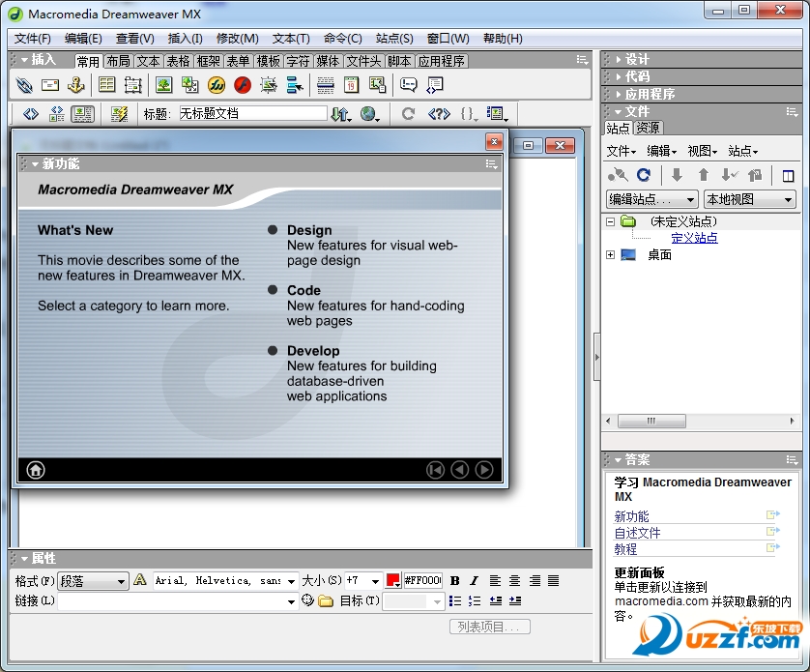The height and width of the screenshot is (672, 810).
Task: Insert an image using the picture icon
Action: 163,85
